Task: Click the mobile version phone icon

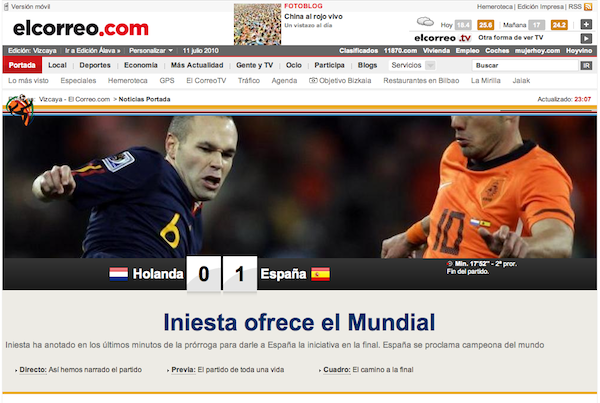Action: (6, 7)
